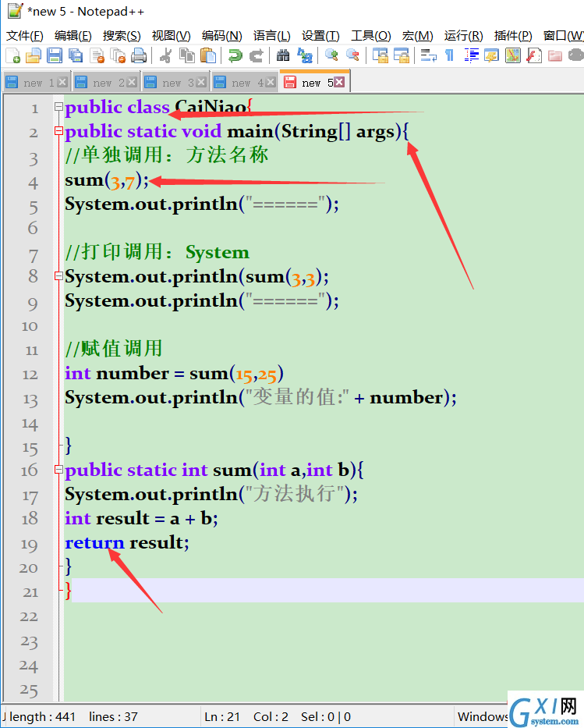Collapse fold marker on line 8
584x728 pixels.
58,275
